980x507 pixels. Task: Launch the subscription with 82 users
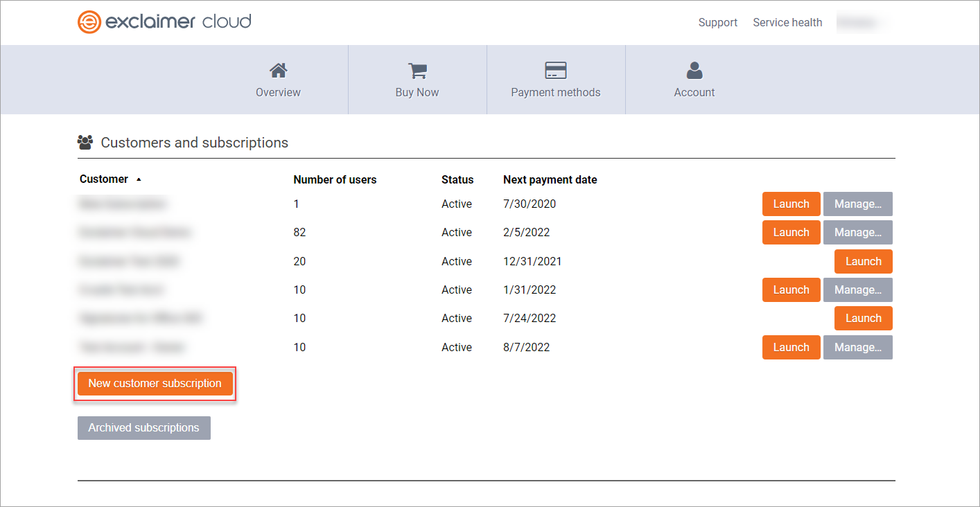point(791,233)
